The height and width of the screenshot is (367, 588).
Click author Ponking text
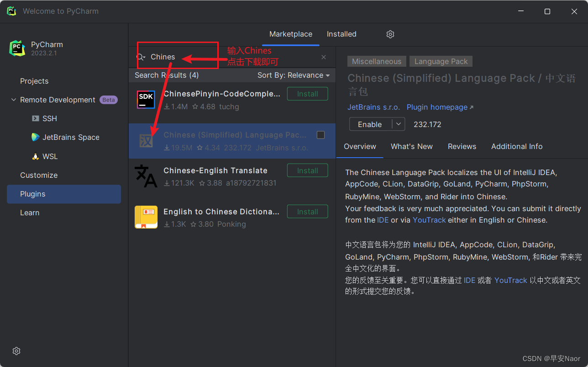231,224
